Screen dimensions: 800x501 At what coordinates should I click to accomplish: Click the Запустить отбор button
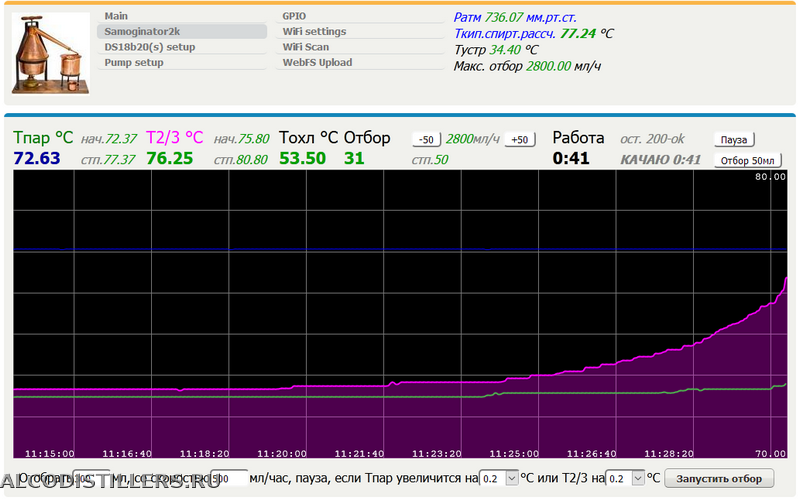coord(719,479)
